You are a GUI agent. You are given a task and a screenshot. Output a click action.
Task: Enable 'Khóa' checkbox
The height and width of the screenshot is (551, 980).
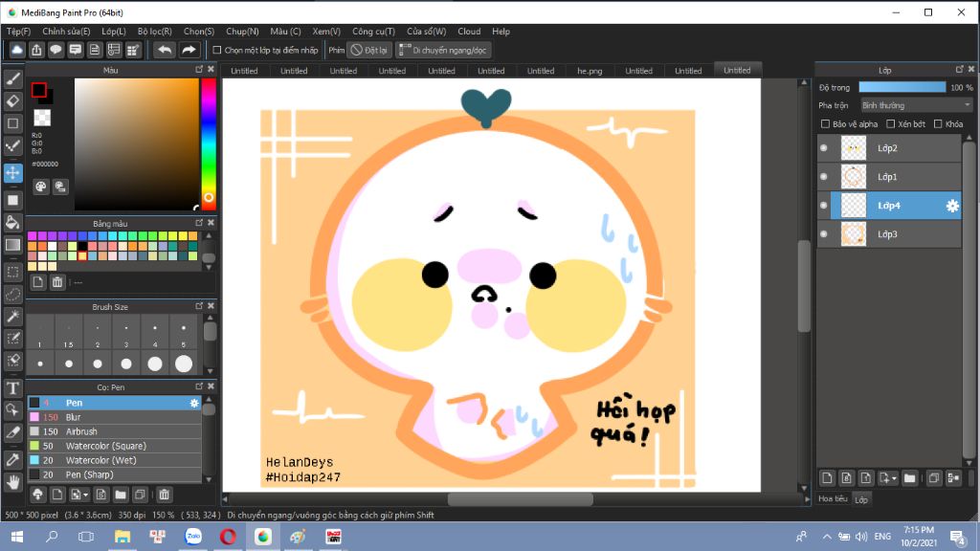click(938, 123)
